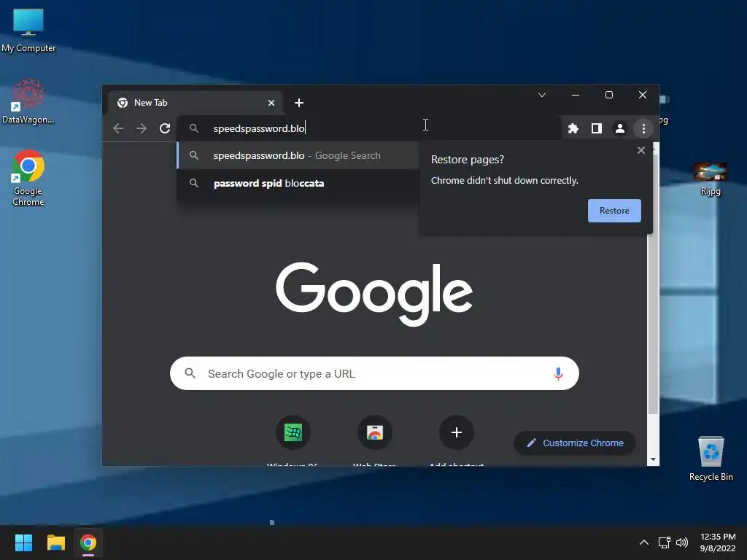Open the three-dot Chrome menu
Viewport: 747px width, 560px height.
point(643,128)
